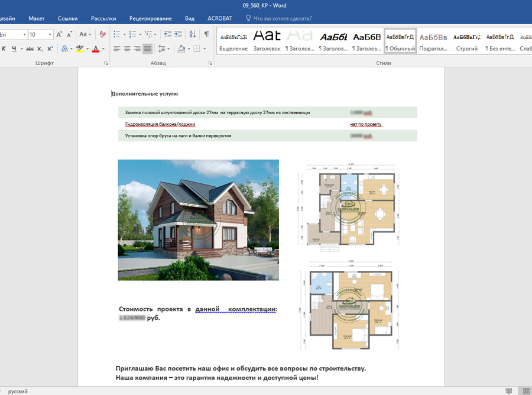532x395 pixels.
Task: Apply shading with the paint bucket icon
Action: click(181, 49)
